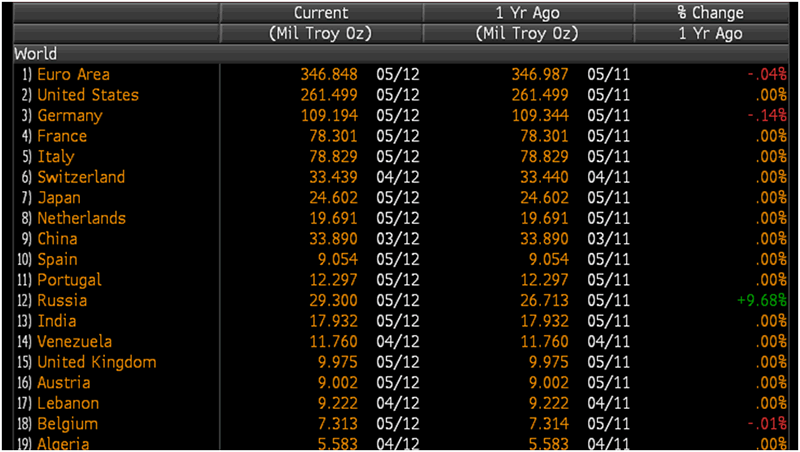Select the Euro Area row label

pos(73,74)
